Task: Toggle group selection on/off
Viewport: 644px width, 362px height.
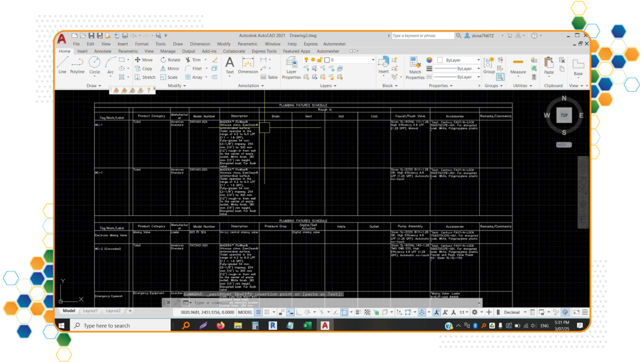Action: pos(500,77)
